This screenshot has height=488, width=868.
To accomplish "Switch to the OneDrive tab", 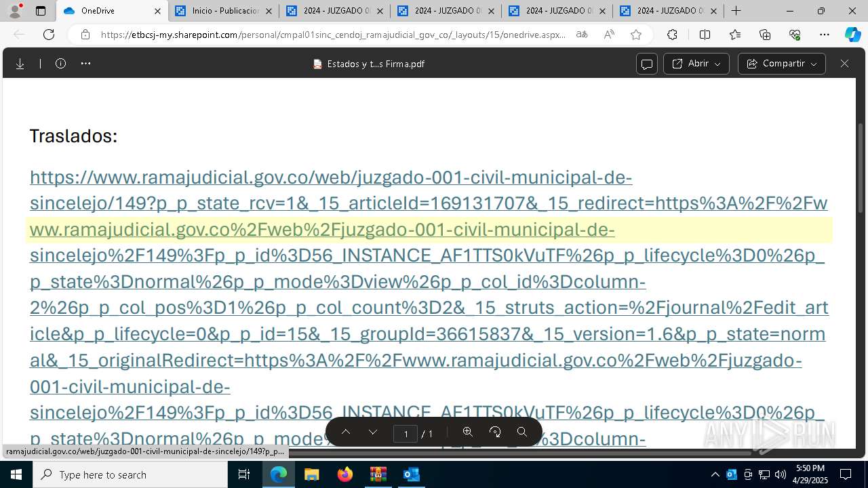I will (112, 11).
